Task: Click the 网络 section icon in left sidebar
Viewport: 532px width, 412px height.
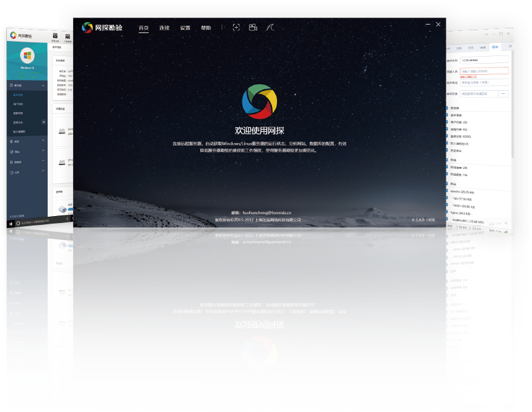Action: 11,142
